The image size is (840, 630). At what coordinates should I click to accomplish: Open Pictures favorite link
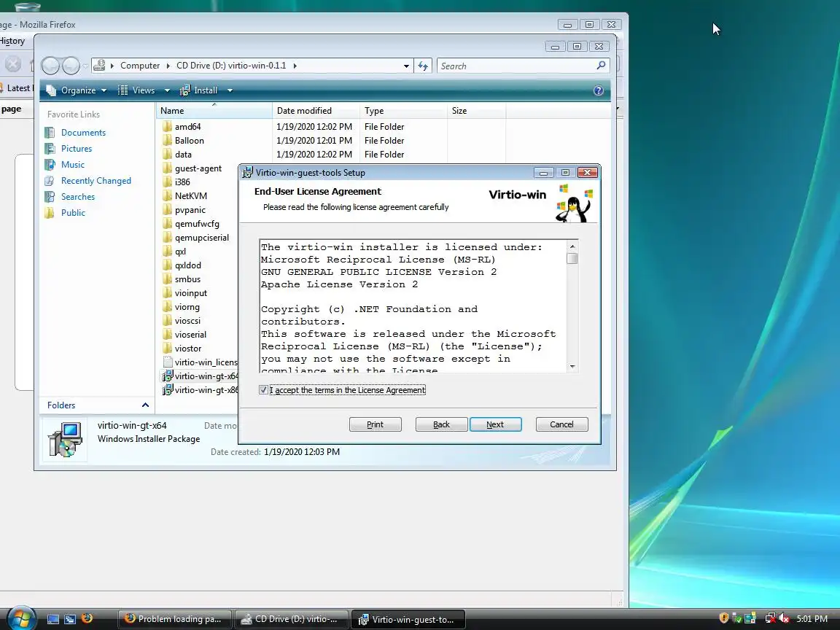(x=76, y=149)
